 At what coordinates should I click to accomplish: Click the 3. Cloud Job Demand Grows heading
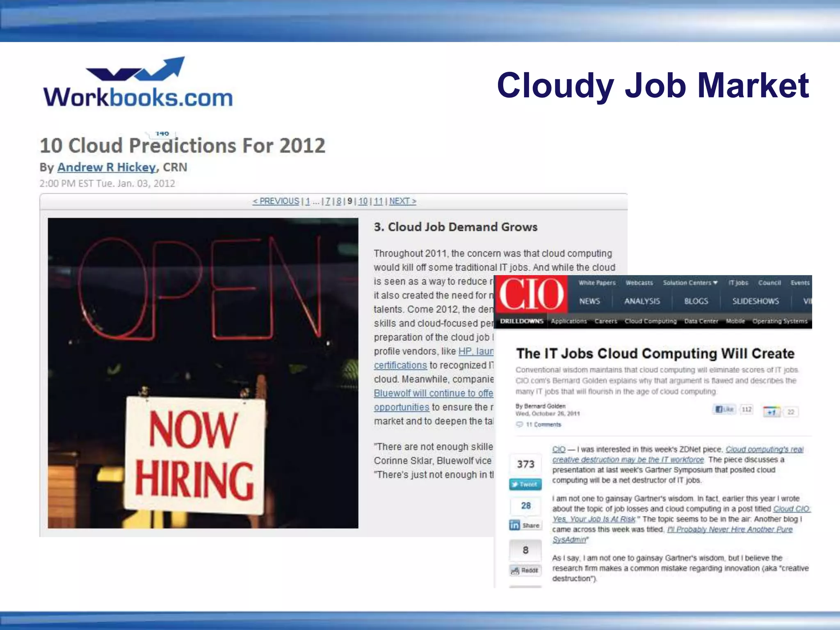coord(455,227)
